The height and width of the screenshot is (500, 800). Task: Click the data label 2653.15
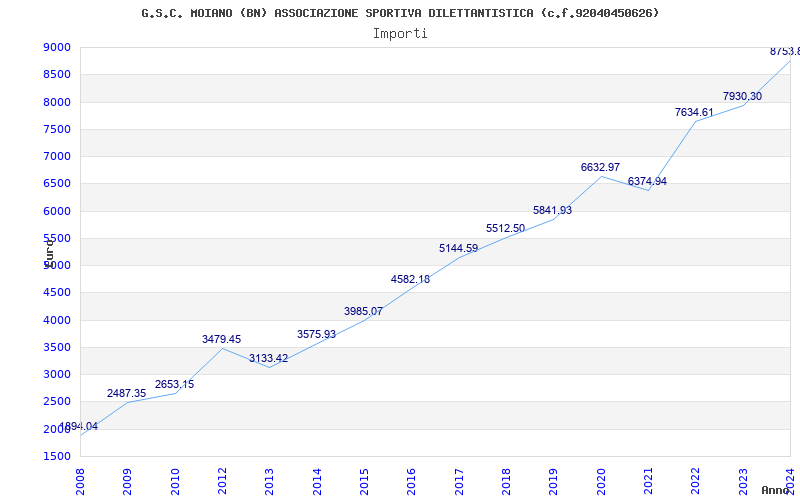[174, 384]
